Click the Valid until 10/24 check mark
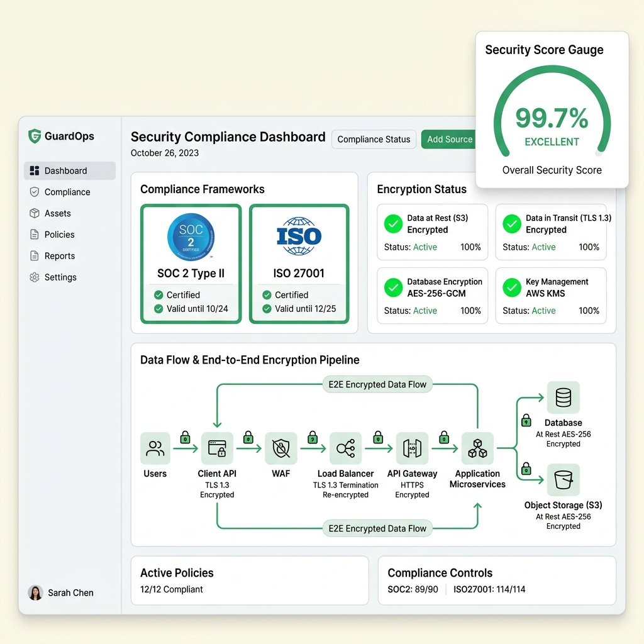644x644 pixels. coord(158,309)
